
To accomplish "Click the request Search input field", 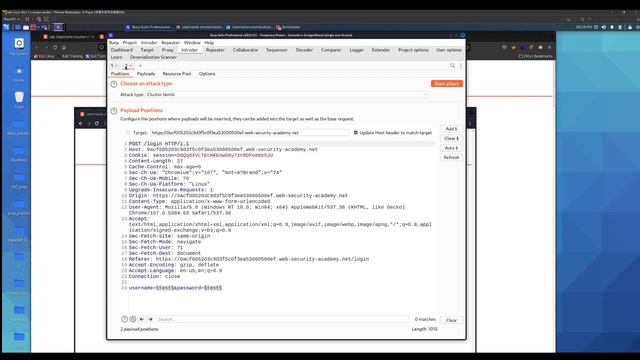I will coord(283,319).
